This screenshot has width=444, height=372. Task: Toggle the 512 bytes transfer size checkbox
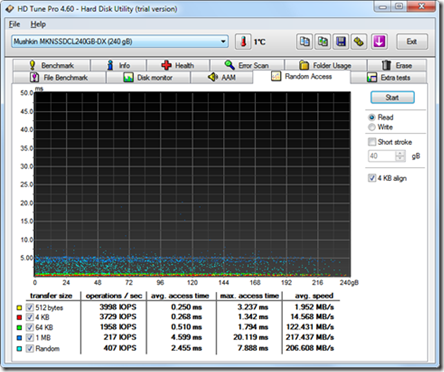coord(30,307)
